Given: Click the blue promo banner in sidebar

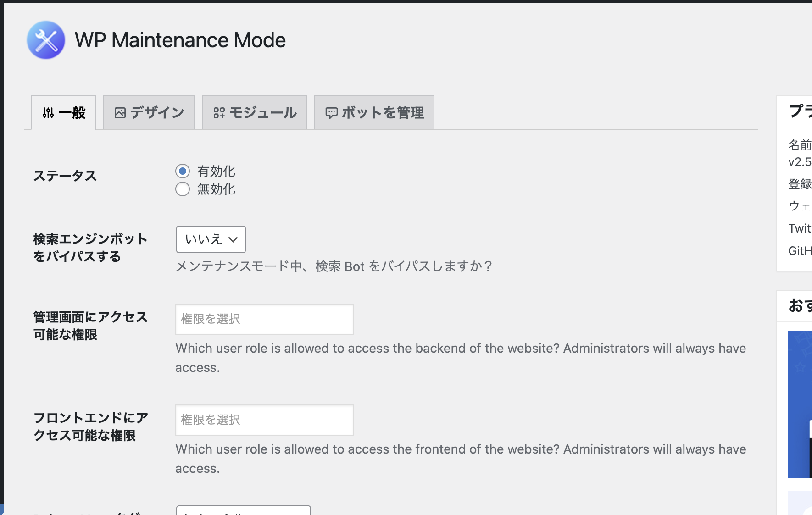Looking at the screenshot, I should (800, 404).
